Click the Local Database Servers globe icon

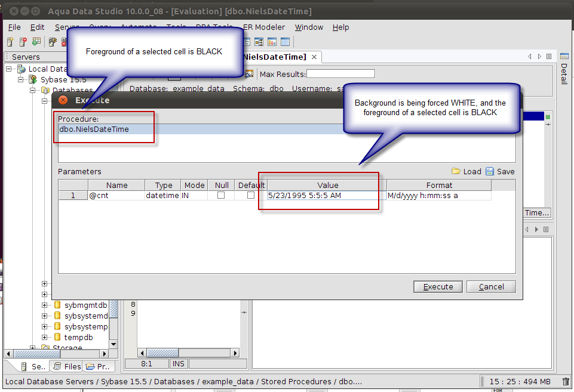pos(22,69)
